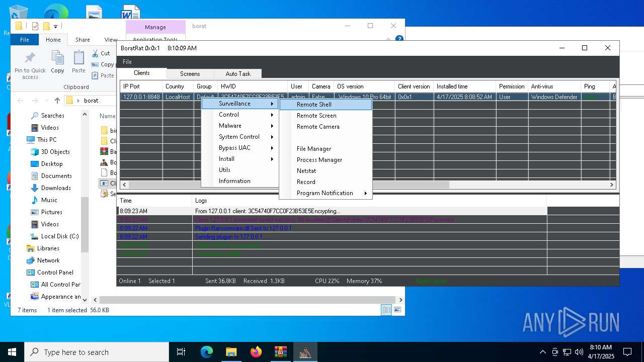The width and height of the screenshot is (644, 362).
Task: Open Remote Camera option
Action: 326,127
